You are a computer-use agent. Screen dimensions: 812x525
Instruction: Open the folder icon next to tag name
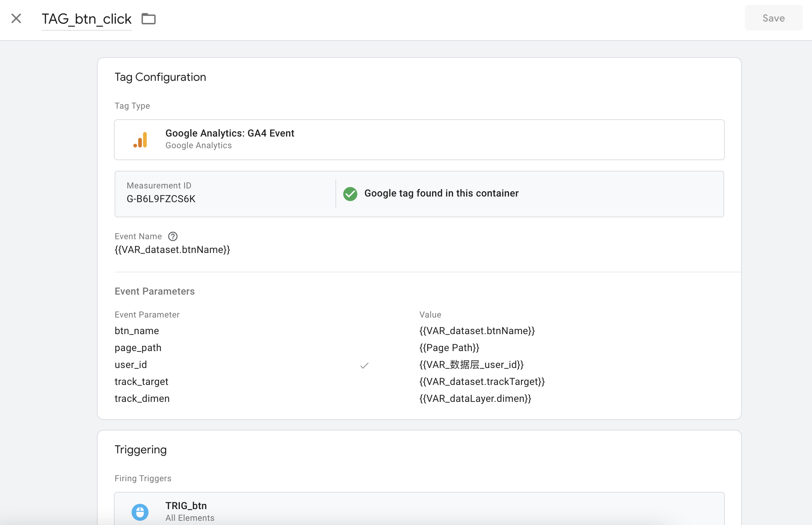pyautogui.click(x=149, y=19)
